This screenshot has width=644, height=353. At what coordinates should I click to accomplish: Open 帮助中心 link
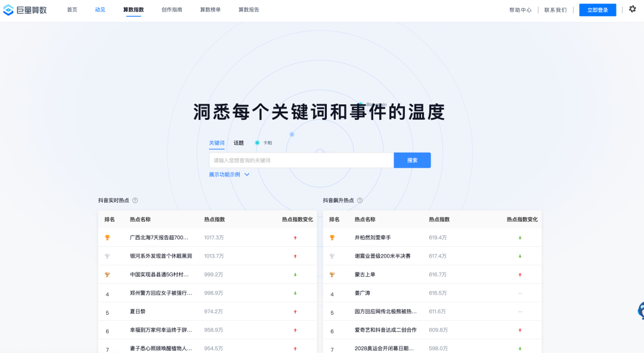pos(521,10)
